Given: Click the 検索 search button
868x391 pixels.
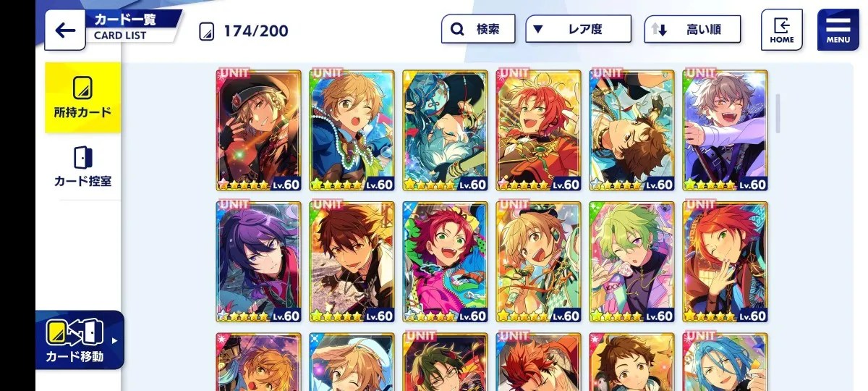Looking at the screenshot, I should coord(478,30).
